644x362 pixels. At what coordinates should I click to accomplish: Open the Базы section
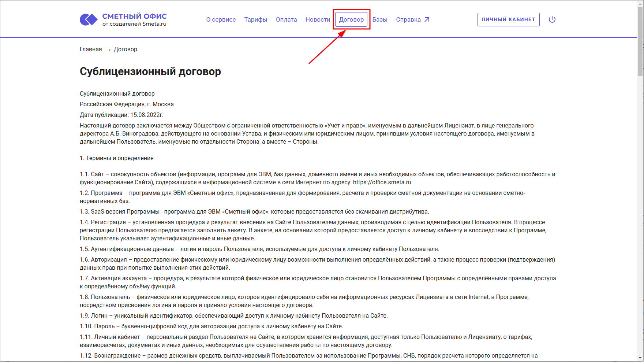pyautogui.click(x=380, y=20)
